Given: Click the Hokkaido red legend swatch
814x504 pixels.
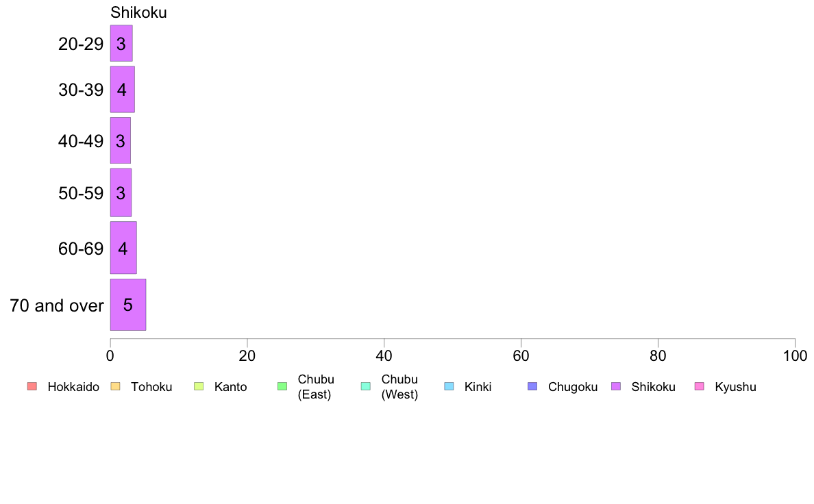Looking at the screenshot, I should click(32, 386).
